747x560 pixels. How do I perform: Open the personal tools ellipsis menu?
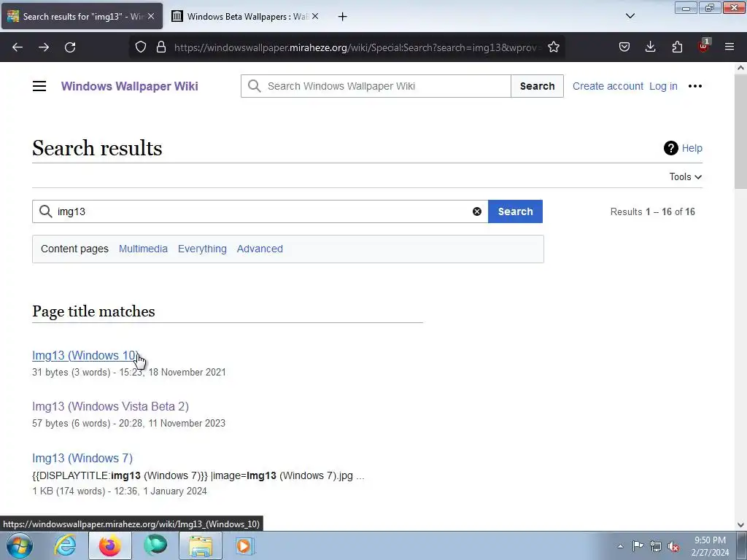(x=695, y=86)
